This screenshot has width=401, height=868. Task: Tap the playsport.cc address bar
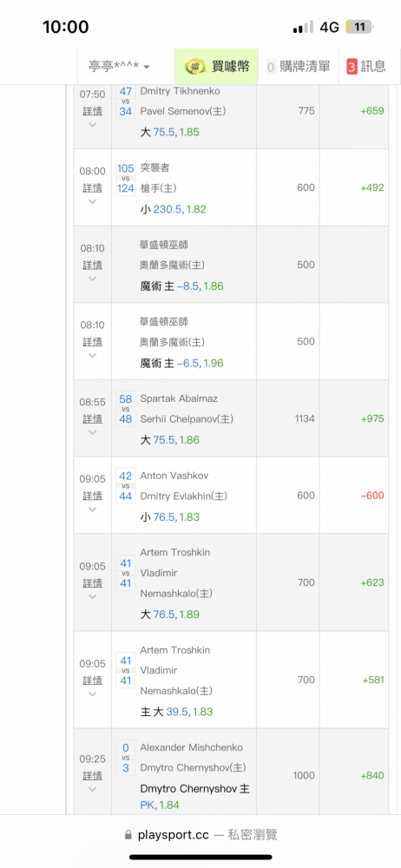(x=200, y=834)
